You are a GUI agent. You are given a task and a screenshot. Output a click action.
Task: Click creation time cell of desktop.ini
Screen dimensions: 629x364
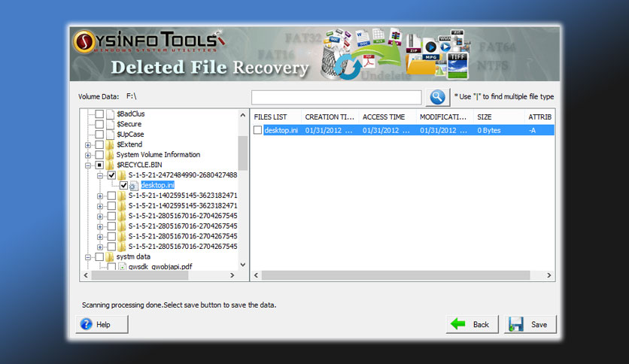[x=329, y=130]
